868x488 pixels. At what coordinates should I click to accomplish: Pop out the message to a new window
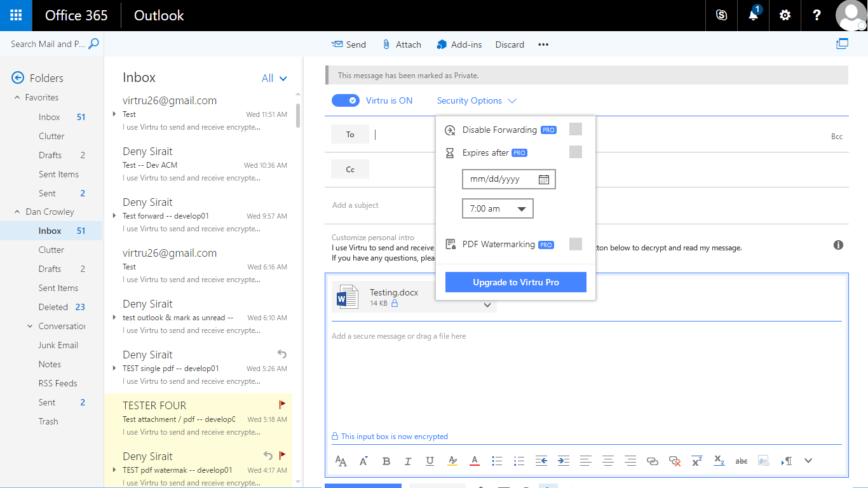(x=843, y=44)
